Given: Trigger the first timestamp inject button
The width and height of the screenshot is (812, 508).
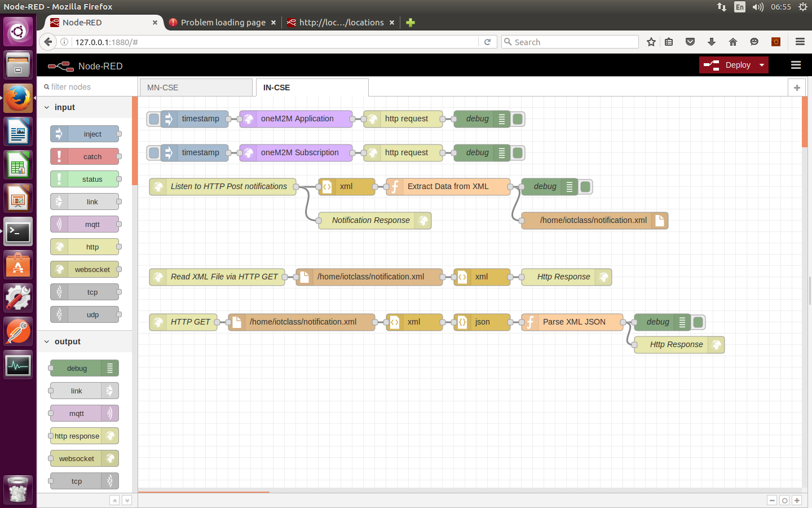Looking at the screenshot, I should [153, 119].
